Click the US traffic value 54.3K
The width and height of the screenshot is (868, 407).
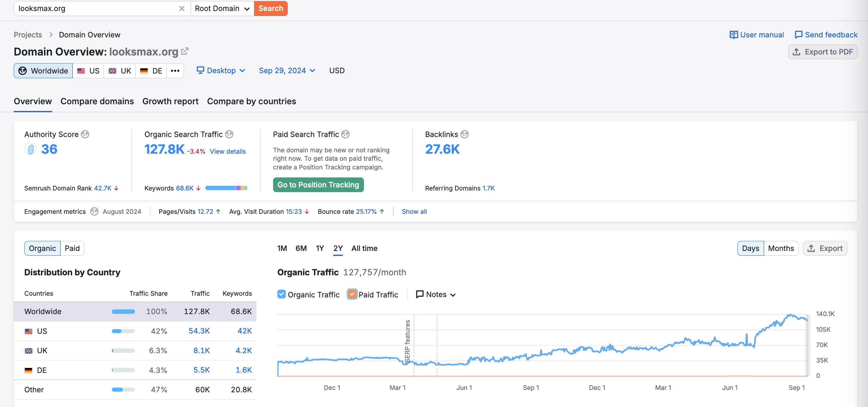point(199,331)
